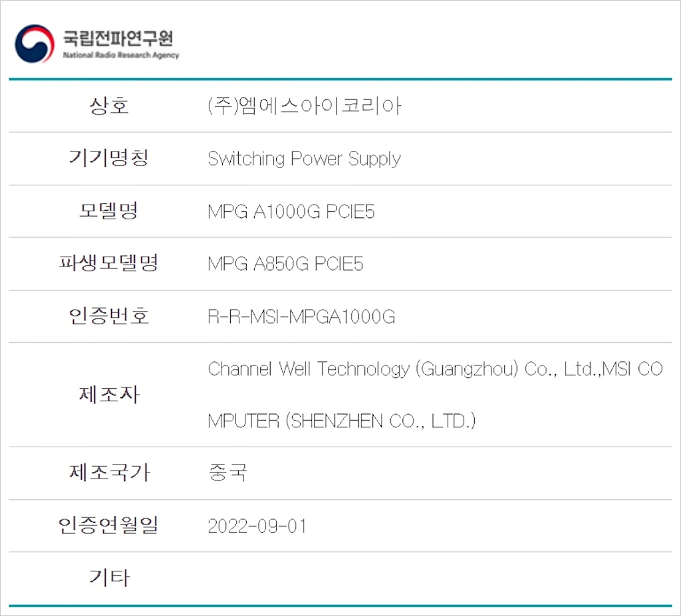Click the 파생모델명 label
681x616 pixels.
[x=109, y=264]
